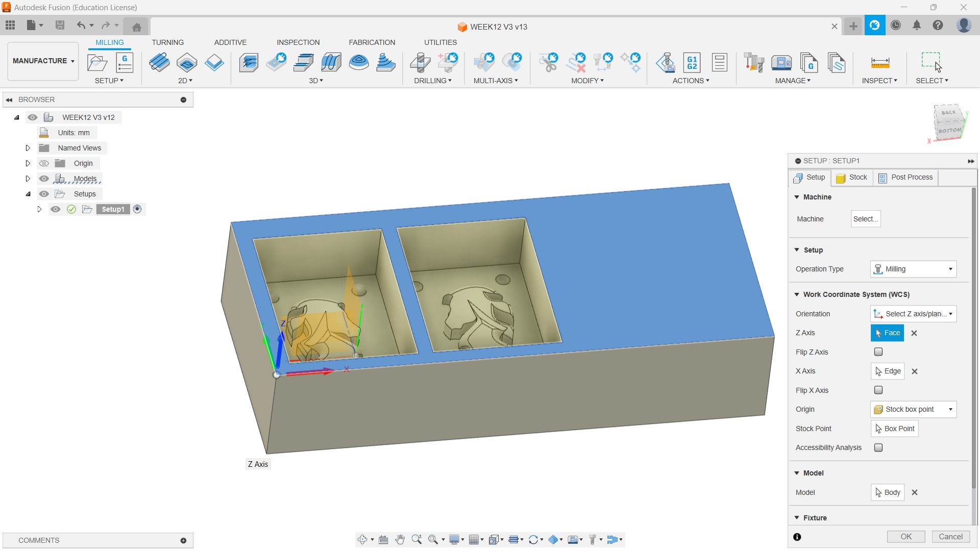Select the Pan hand tool

pyautogui.click(x=400, y=539)
